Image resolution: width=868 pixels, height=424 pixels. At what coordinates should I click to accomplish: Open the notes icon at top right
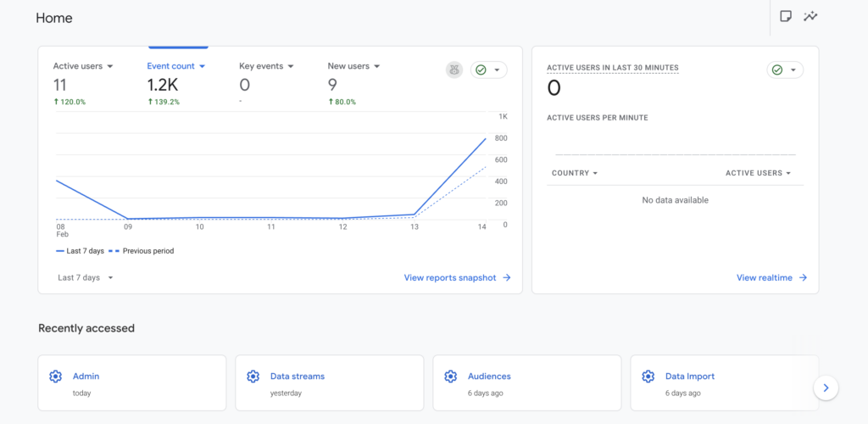(x=786, y=16)
